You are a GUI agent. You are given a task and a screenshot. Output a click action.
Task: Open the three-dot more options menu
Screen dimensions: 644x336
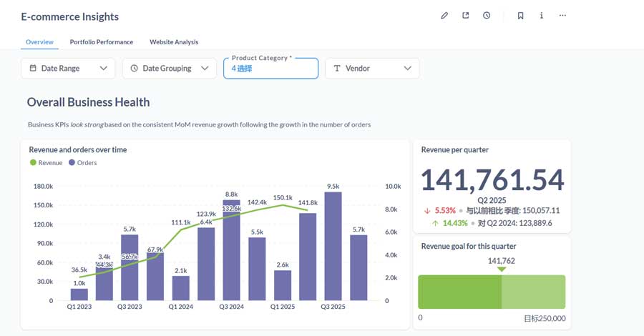pyautogui.click(x=562, y=16)
